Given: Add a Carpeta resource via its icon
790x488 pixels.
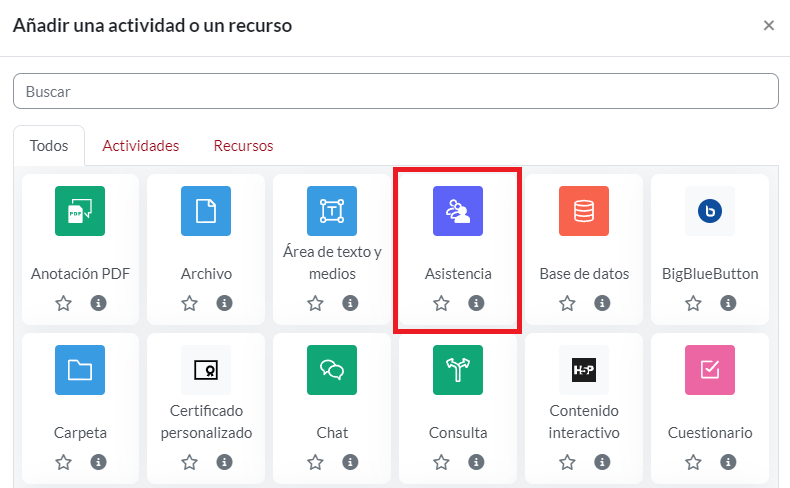Looking at the screenshot, I should tap(80, 370).
